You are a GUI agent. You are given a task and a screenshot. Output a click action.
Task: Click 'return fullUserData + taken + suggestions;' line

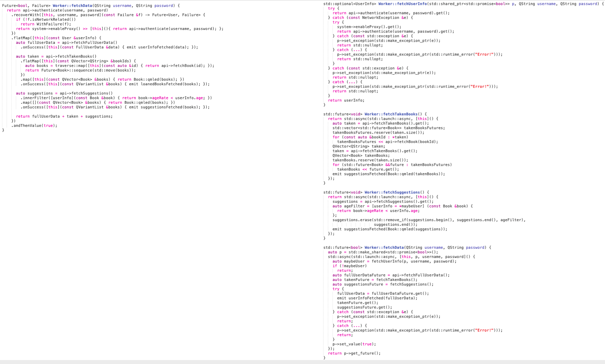point(64,116)
